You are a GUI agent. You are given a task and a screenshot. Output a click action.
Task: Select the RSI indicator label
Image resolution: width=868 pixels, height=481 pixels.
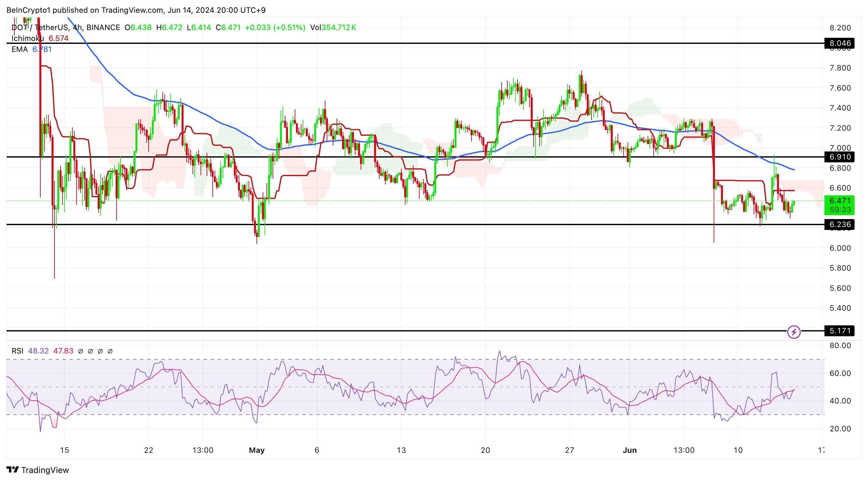click(x=17, y=351)
